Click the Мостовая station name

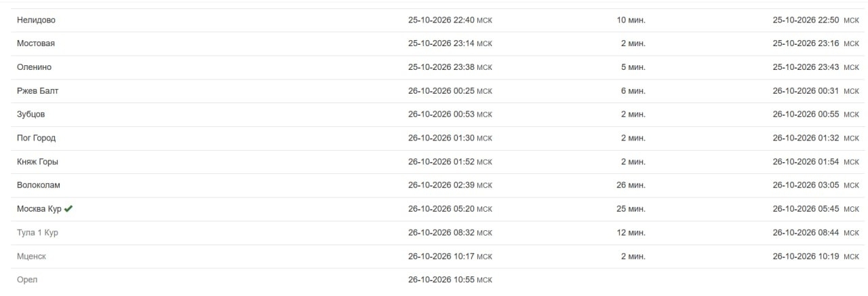[36, 43]
